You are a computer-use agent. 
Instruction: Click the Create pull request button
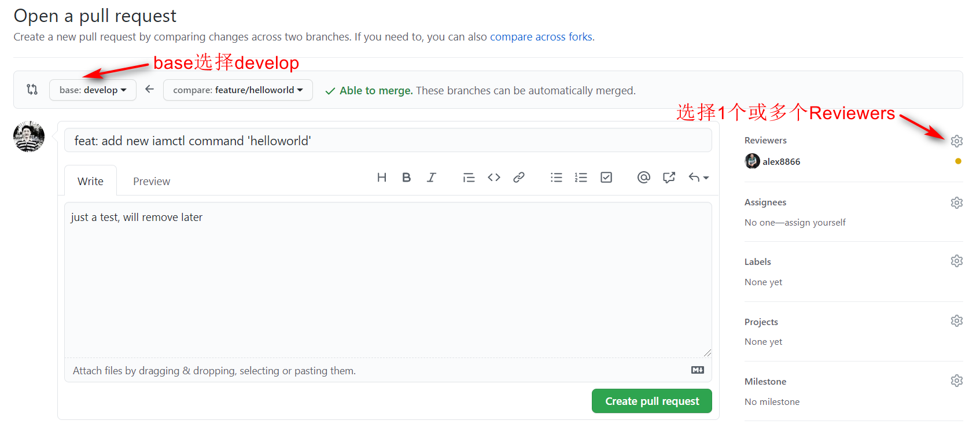click(x=651, y=401)
